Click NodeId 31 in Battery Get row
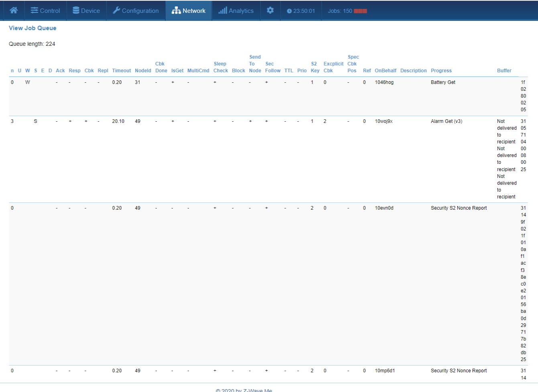 (138, 82)
